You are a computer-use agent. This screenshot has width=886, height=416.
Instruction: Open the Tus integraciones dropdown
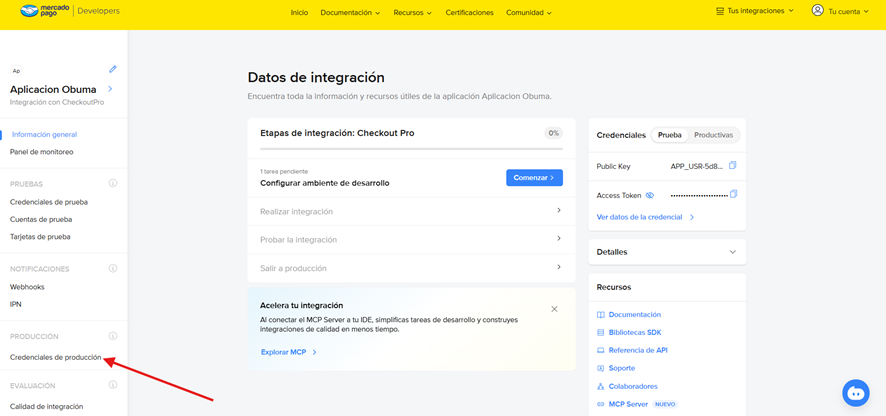[755, 11]
